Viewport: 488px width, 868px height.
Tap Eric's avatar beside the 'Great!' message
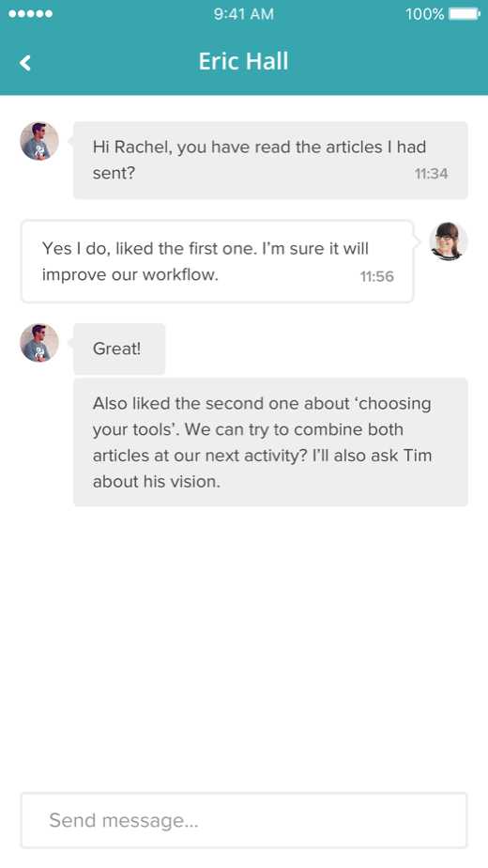39,343
